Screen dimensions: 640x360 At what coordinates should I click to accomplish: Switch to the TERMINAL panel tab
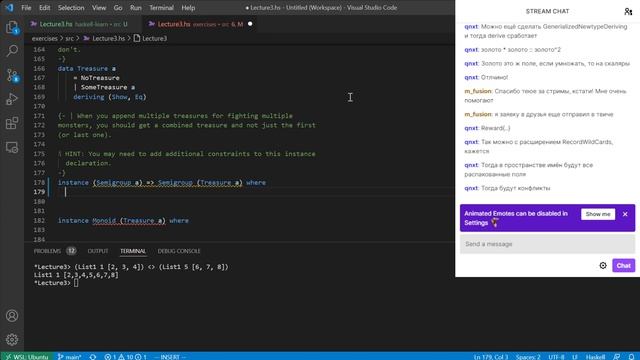pyautogui.click(x=133, y=251)
